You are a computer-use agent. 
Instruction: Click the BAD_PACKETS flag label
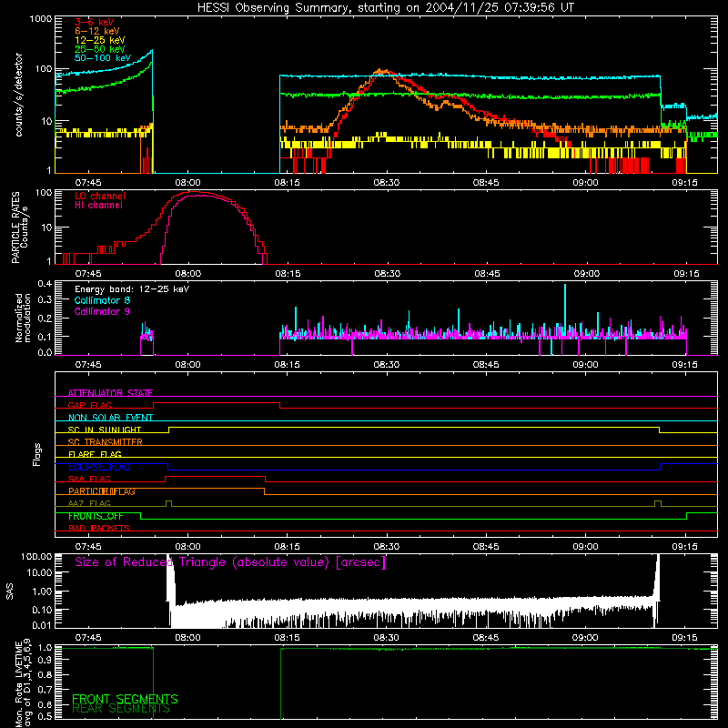99,528
